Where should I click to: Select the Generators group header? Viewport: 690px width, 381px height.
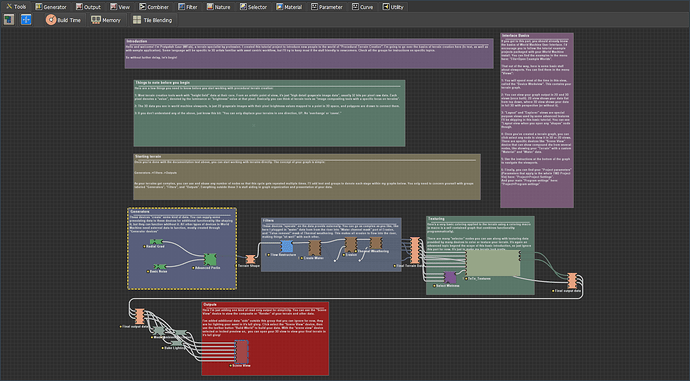[x=139, y=212]
